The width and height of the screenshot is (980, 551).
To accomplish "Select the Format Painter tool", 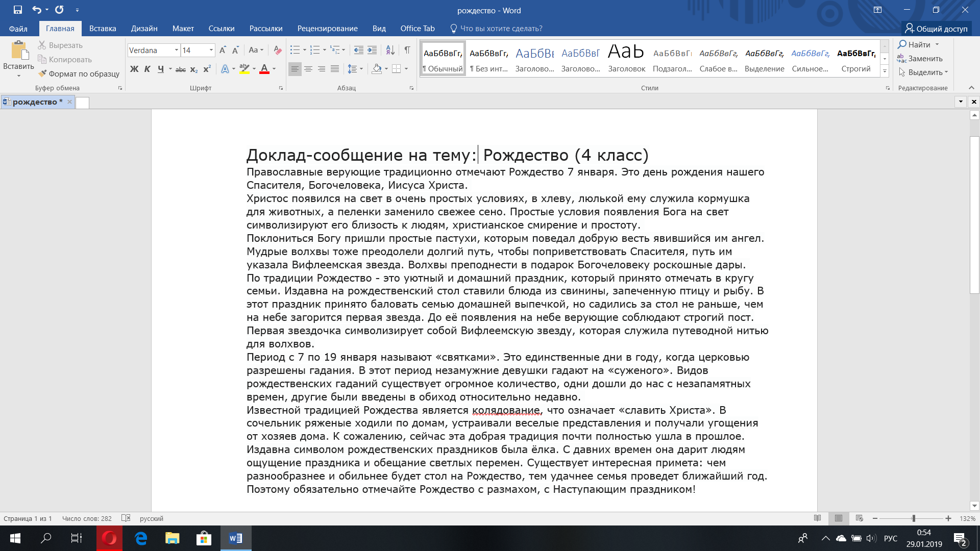I will [x=78, y=73].
